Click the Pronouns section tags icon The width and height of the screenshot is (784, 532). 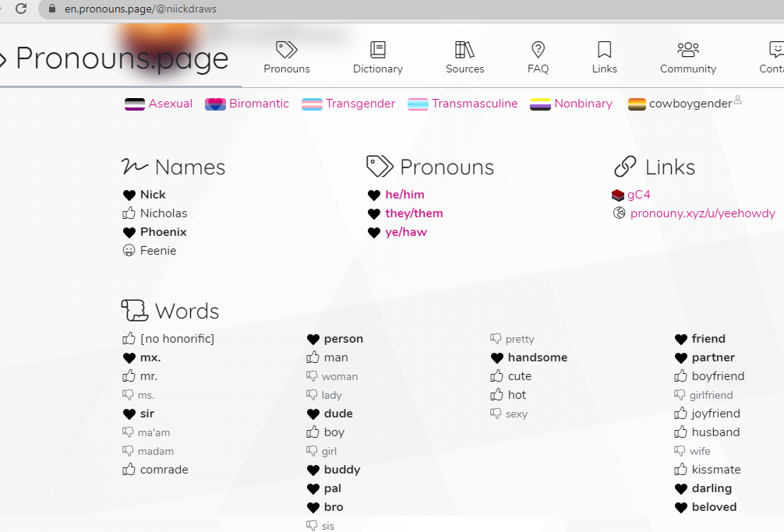click(x=380, y=167)
